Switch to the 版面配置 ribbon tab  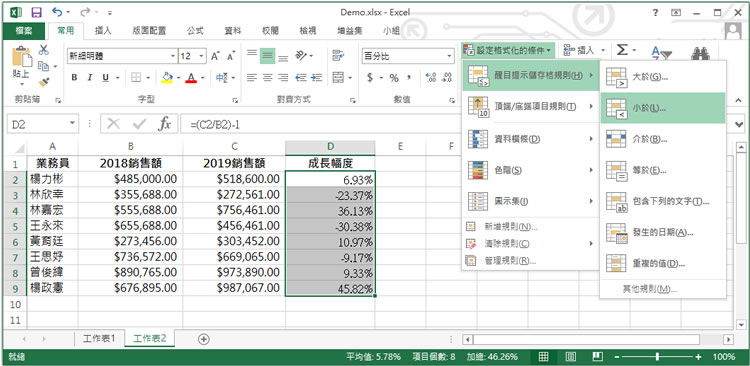coord(149,31)
